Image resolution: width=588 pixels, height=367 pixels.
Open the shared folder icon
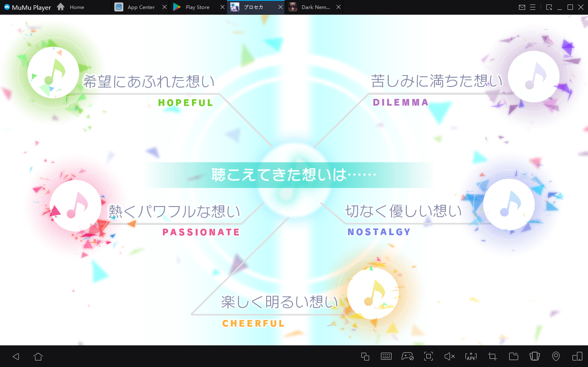pyautogui.click(x=514, y=356)
